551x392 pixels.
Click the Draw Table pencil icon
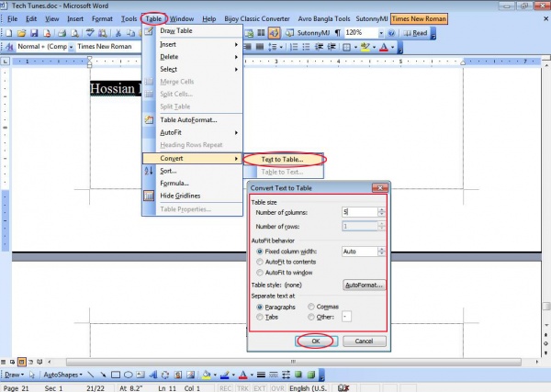point(150,31)
